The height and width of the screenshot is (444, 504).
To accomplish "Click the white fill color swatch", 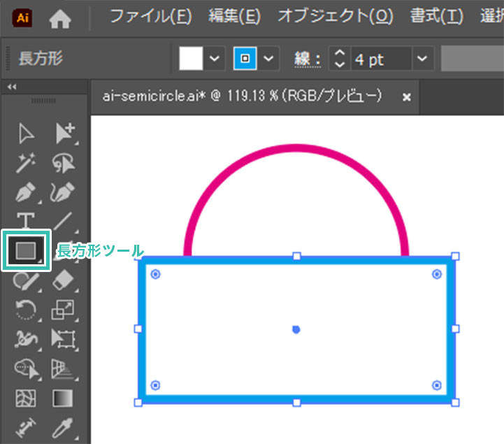I will click(x=191, y=59).
